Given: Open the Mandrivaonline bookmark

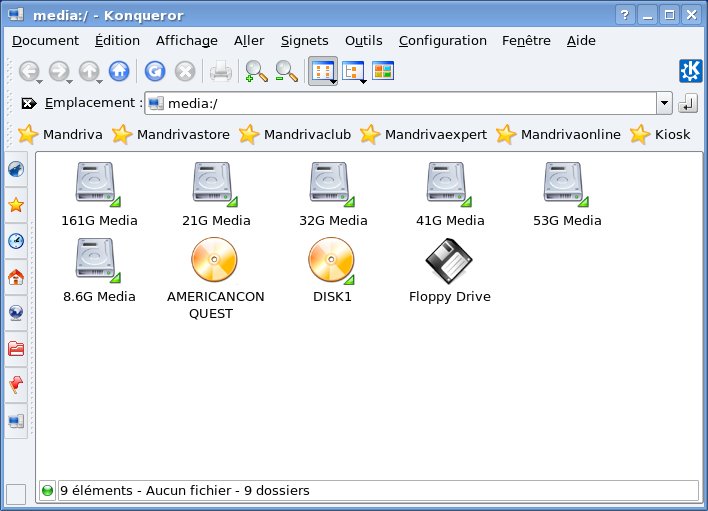Looking at the screenshot, I should pos(558,135).
